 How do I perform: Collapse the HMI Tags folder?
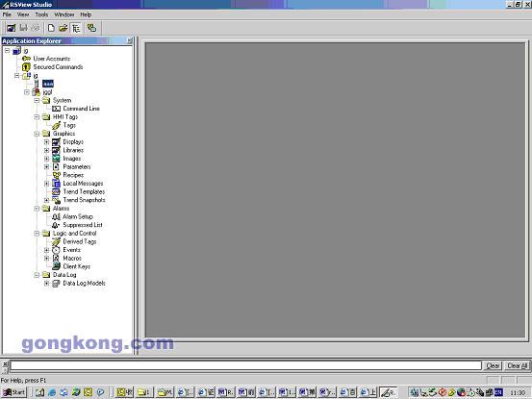tap(37, 117)
